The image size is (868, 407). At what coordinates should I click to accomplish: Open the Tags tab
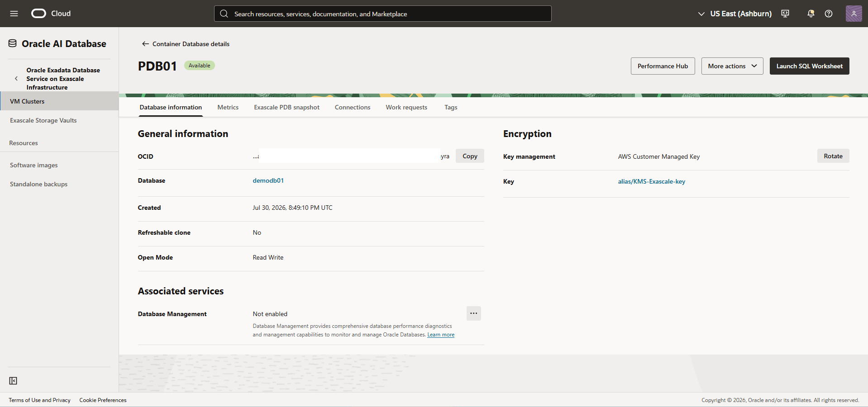point(451,107)
